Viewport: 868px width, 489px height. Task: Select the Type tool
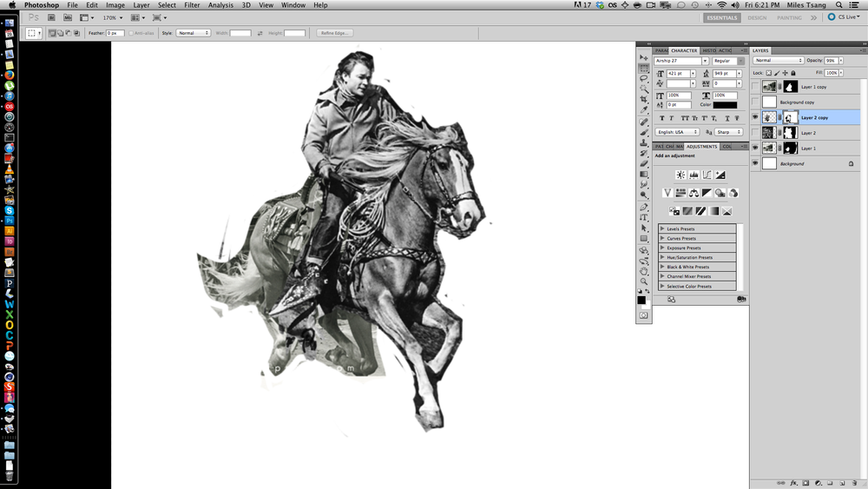tap(644, 217)
